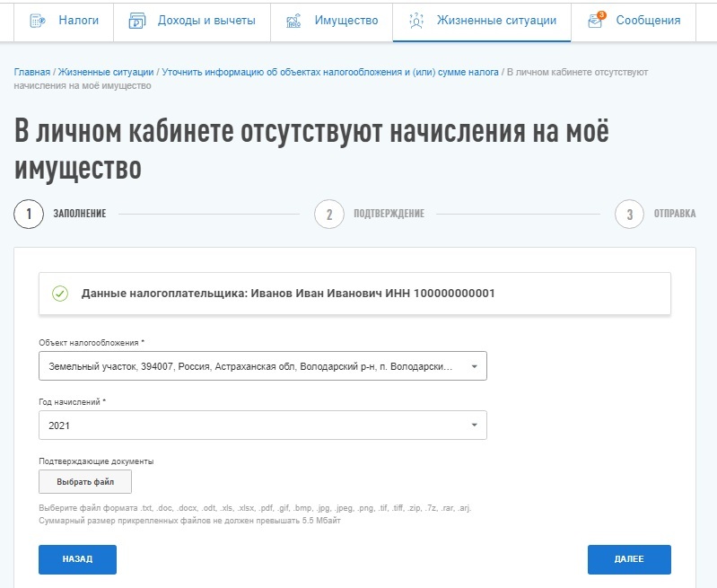The image size is (717, 588).
Task: Click the Сообщения envelope icon with badge
Action: pos(596,20)
